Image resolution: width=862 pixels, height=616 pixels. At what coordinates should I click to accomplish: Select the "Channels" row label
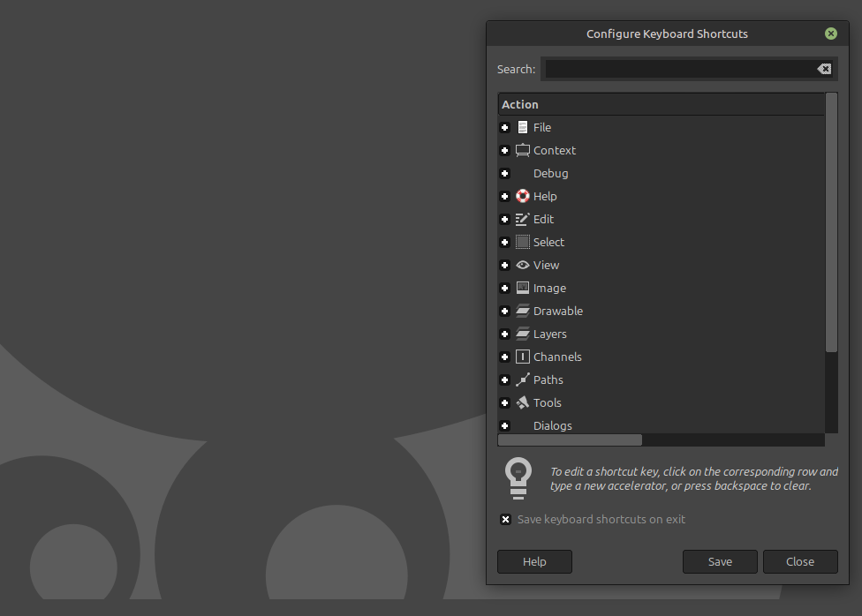(x=557, y=357)
